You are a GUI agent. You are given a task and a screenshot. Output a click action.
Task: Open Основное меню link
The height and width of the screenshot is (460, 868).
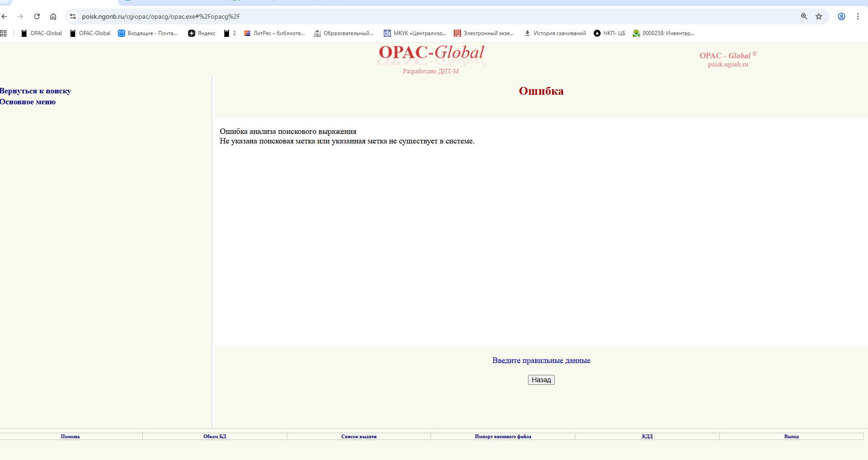28,102
